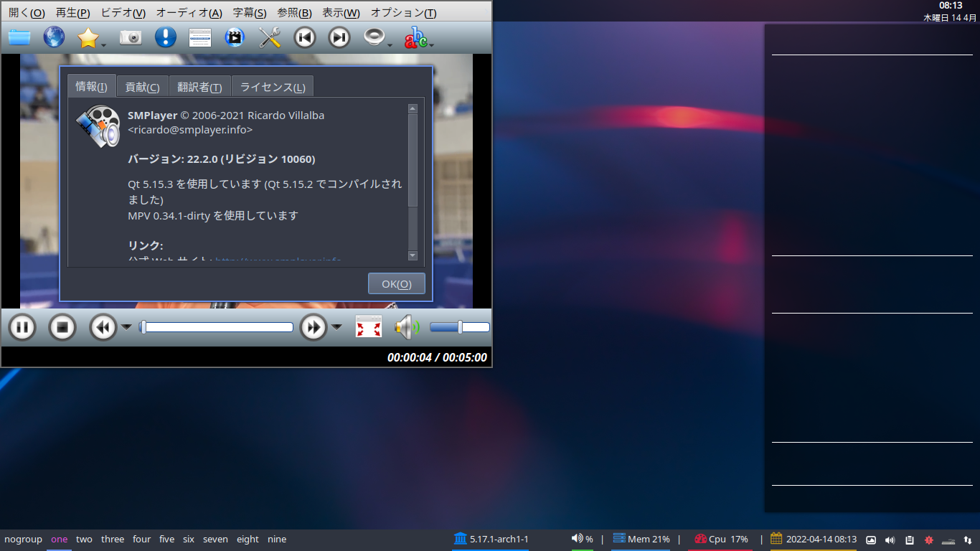Click the Cpu 17% widget
Viewport: 980px width, 551px height.
(721, 540)
